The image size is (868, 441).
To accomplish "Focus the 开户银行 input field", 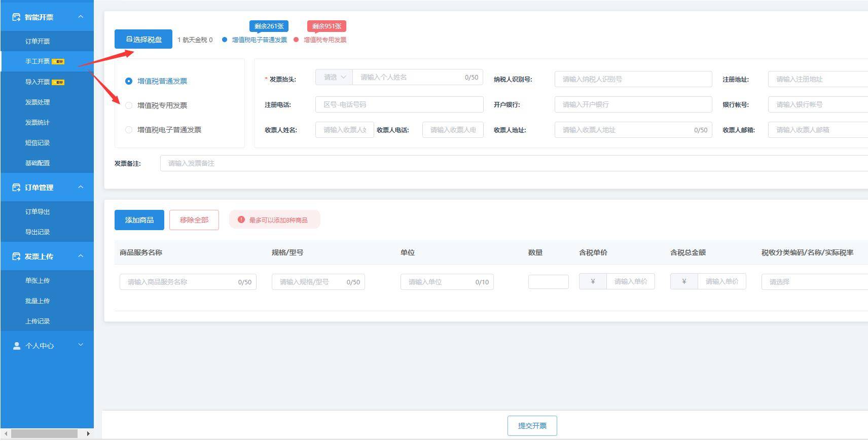I will point(633,104).
